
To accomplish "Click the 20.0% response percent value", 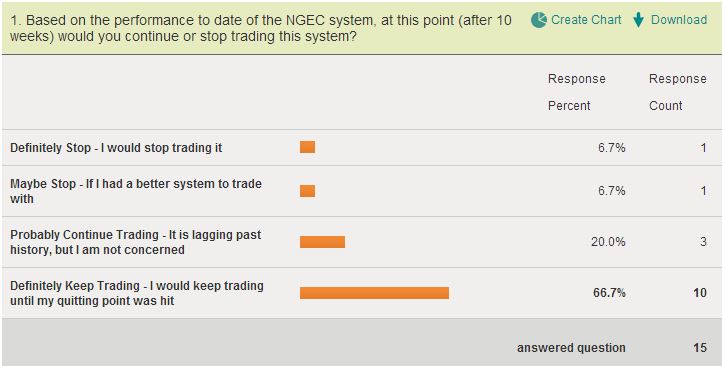I will point(608,242).
